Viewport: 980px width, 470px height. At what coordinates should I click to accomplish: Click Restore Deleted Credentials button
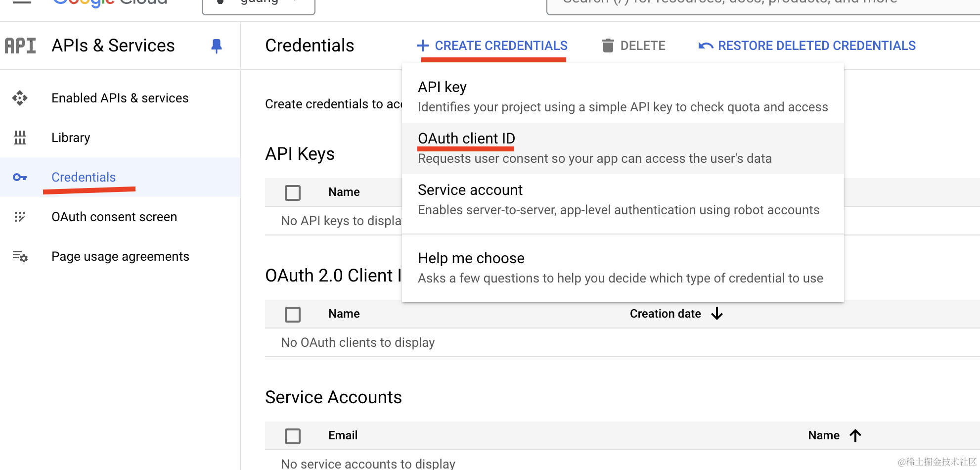click(807, 46)
